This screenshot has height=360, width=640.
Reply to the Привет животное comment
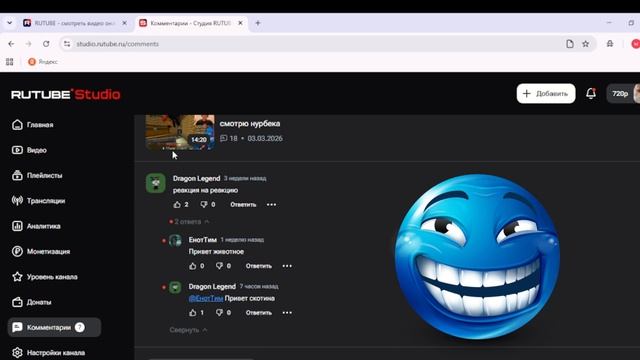pos(259,266)
